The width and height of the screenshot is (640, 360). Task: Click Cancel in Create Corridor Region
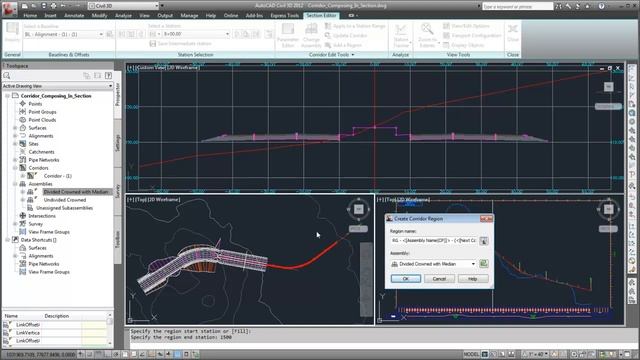[x=439, y=279]
